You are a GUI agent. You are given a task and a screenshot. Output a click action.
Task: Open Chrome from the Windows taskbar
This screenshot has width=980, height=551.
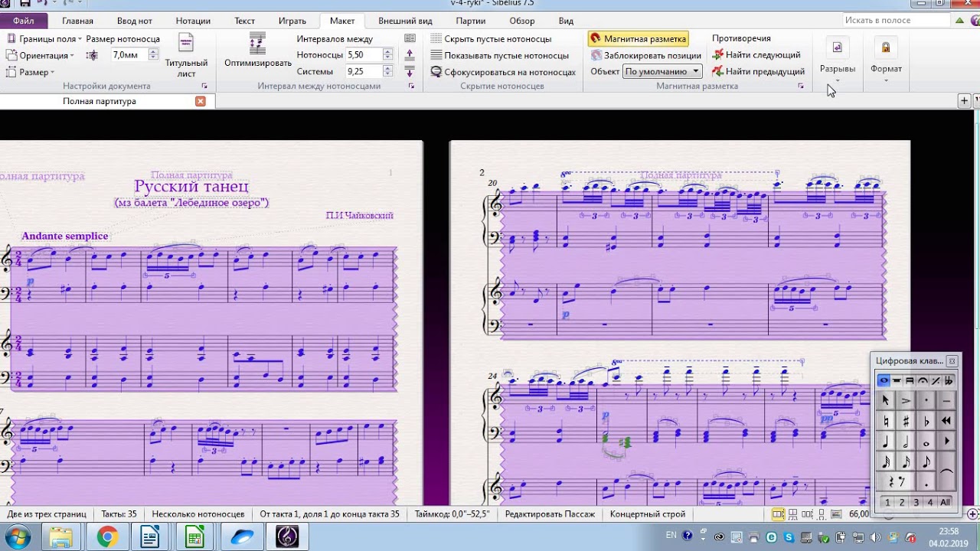point(106,537)
